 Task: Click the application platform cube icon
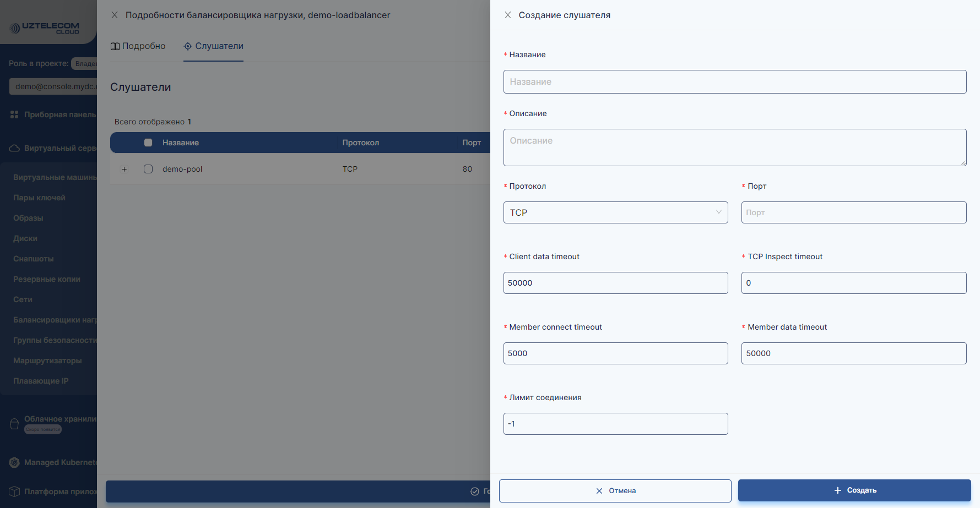[x=14, y=491]
